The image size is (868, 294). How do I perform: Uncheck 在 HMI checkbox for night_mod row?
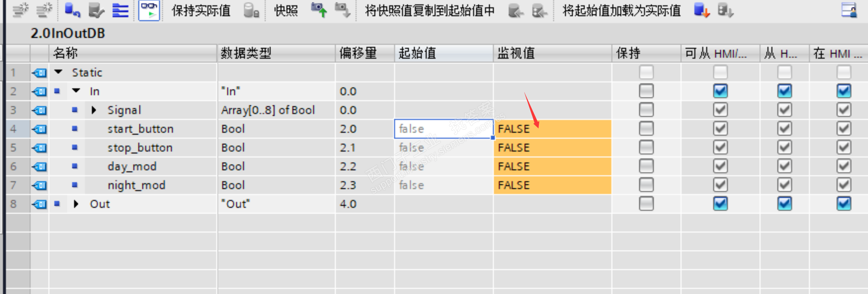click(844, 185)
